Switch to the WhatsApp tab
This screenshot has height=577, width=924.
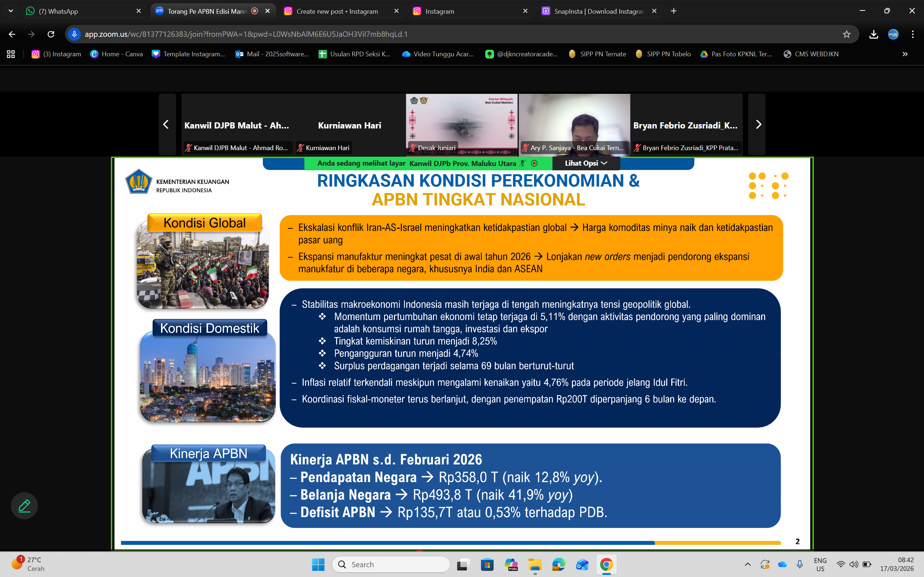76,12
